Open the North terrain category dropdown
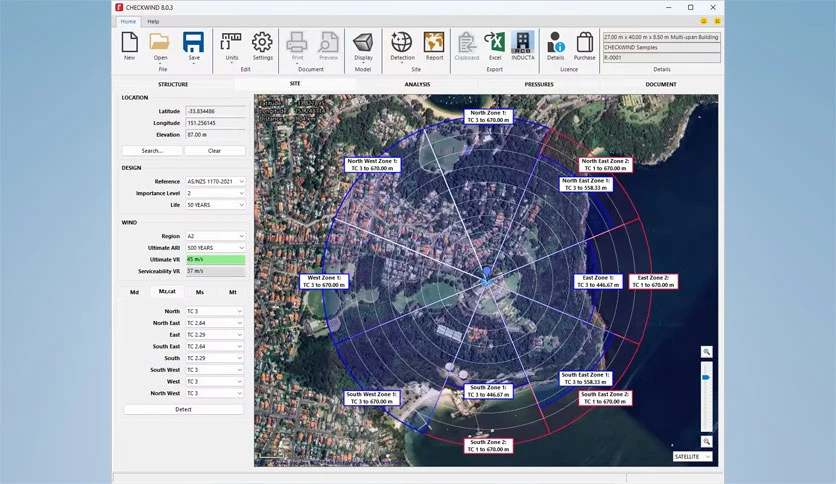The height and width of the screenshot is (484, 836). click(x=214, y=311)
